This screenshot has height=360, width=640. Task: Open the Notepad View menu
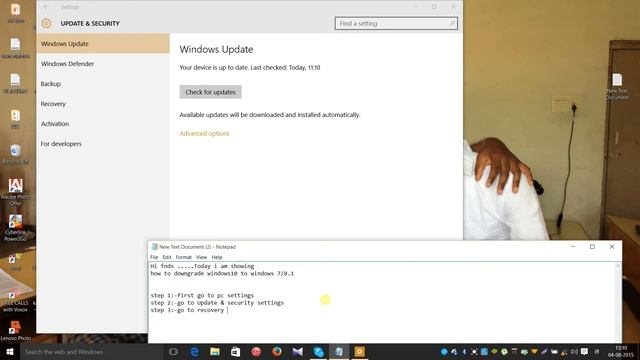pyautogui.click(x=202, y=257)
